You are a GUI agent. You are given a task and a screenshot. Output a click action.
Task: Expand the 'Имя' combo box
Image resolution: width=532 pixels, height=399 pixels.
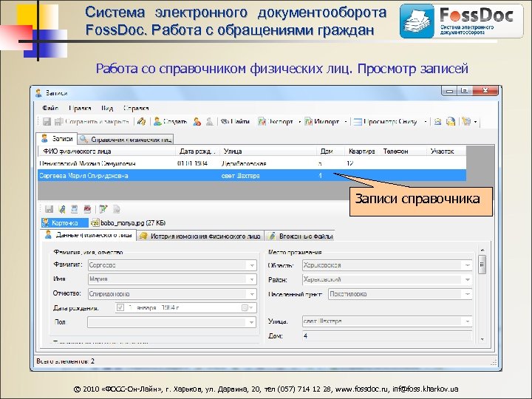pos(252,279)
